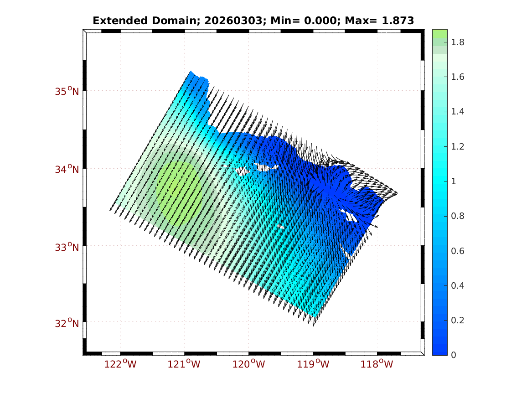Click the 118°W longitude label
This screenshot has height=399, width=532.
377,364
